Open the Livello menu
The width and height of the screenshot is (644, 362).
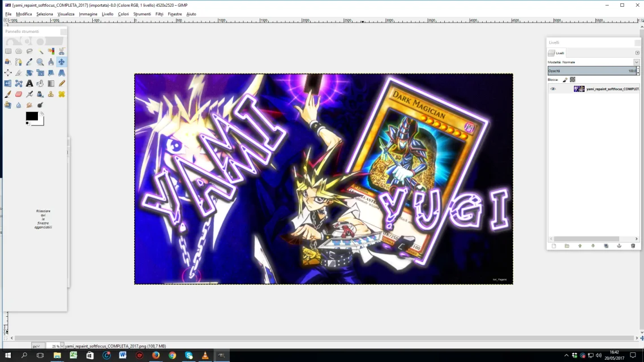108,14
